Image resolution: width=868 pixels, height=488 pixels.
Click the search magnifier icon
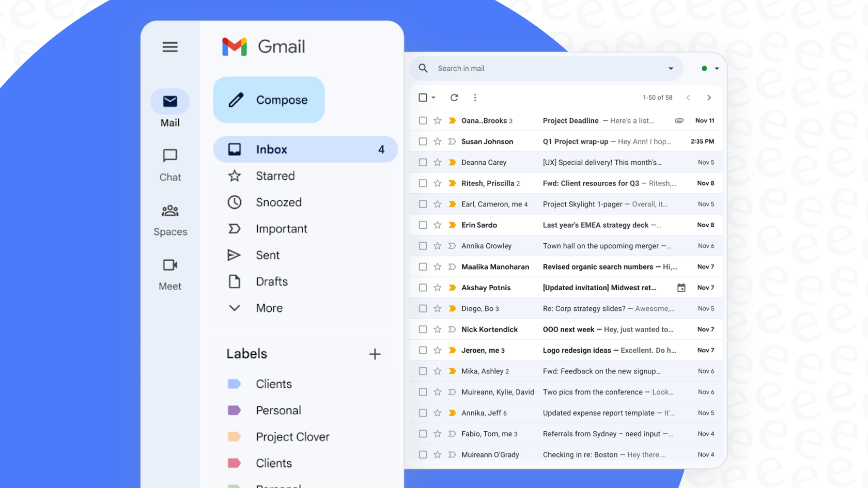pyautogui.click(x=423, y=68)
